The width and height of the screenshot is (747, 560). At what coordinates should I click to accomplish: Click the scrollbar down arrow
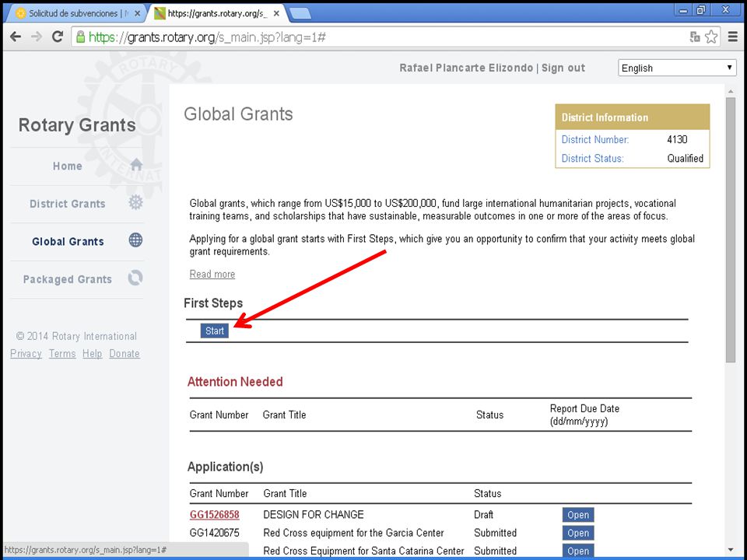coord(731,550)
